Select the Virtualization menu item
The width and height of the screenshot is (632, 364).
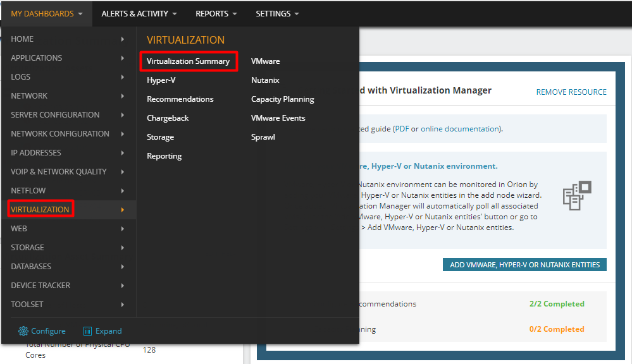tap(40, 209)
